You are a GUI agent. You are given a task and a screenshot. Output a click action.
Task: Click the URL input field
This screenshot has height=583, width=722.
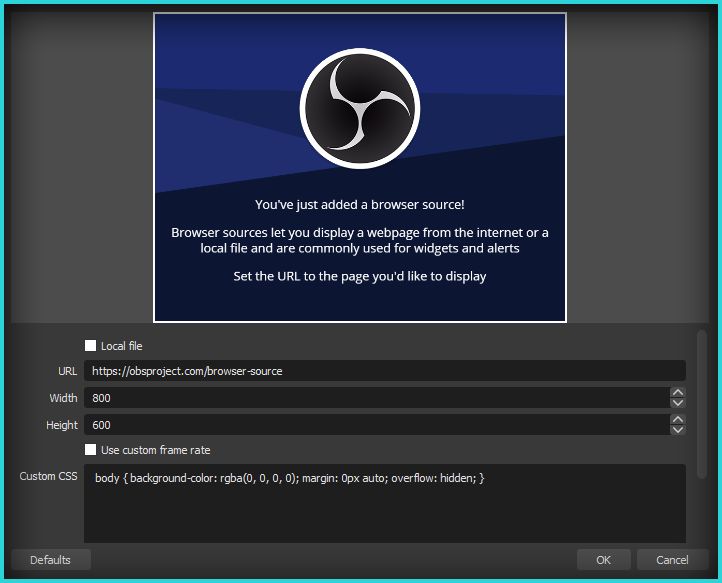coord(384,371)
